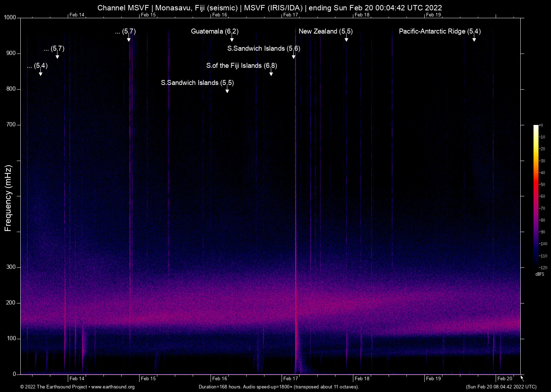Open the www.earthsound.org link
Image resolution: width=551 pixels, height=392 pixels.
113,387
